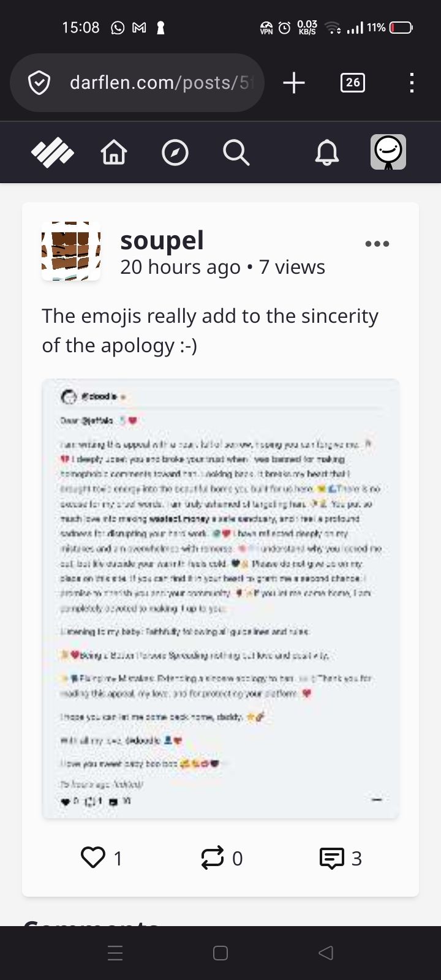
Task: Enlarge the attached apology screenshot image
Action: pos(221,598)
